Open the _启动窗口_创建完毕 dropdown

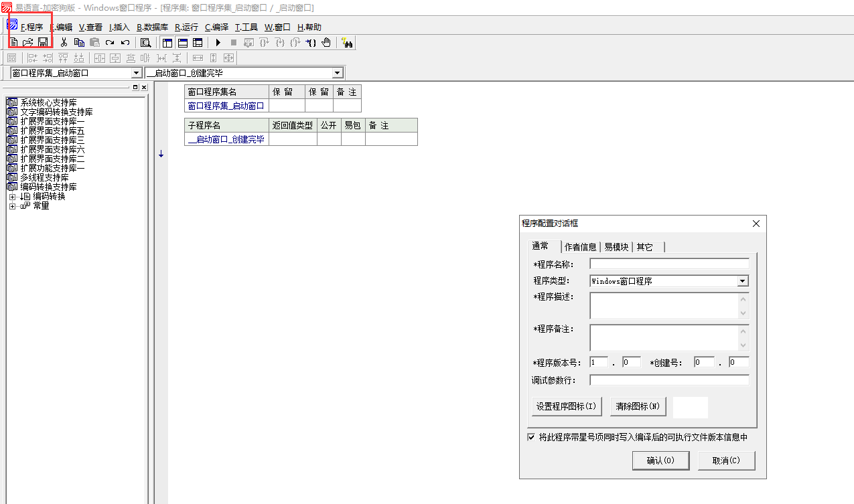coord(338,73)
